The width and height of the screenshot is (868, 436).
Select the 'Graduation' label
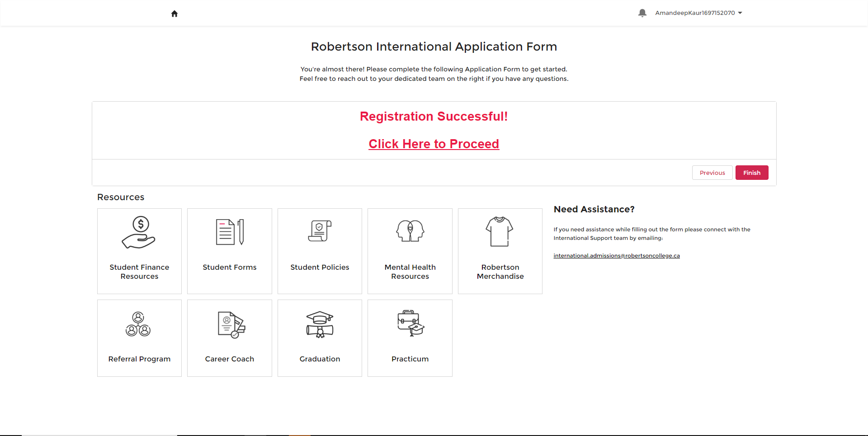coord(320,359)
